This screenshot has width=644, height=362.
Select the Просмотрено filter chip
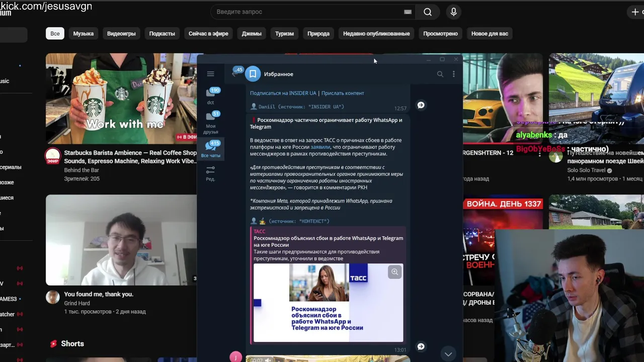(441, 34)
